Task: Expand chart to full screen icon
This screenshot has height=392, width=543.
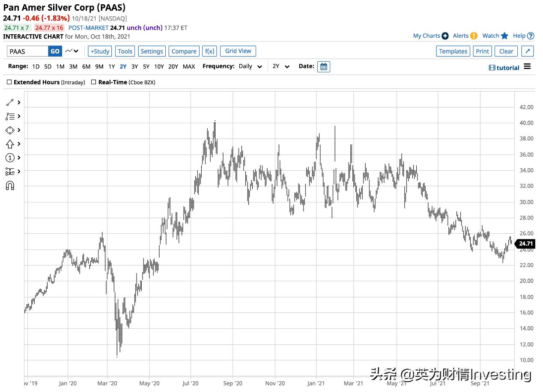Action: click(x=528, y=51)
